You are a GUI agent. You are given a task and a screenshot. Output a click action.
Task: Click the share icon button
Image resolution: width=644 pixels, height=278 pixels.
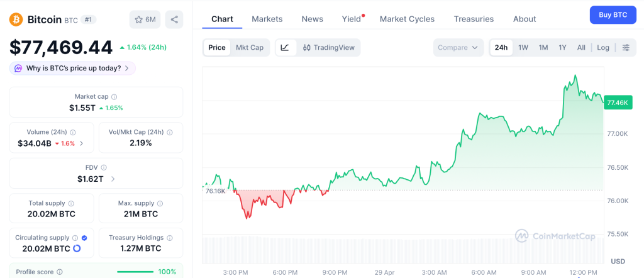[x=174, y=19]
